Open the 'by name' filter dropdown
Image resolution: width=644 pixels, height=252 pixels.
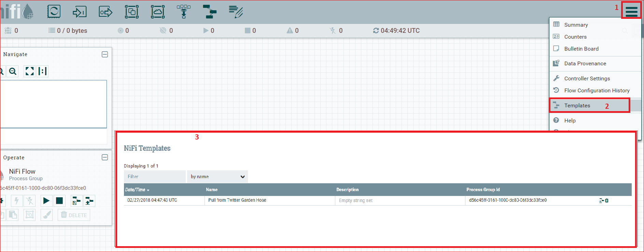(x=217, y=177)
